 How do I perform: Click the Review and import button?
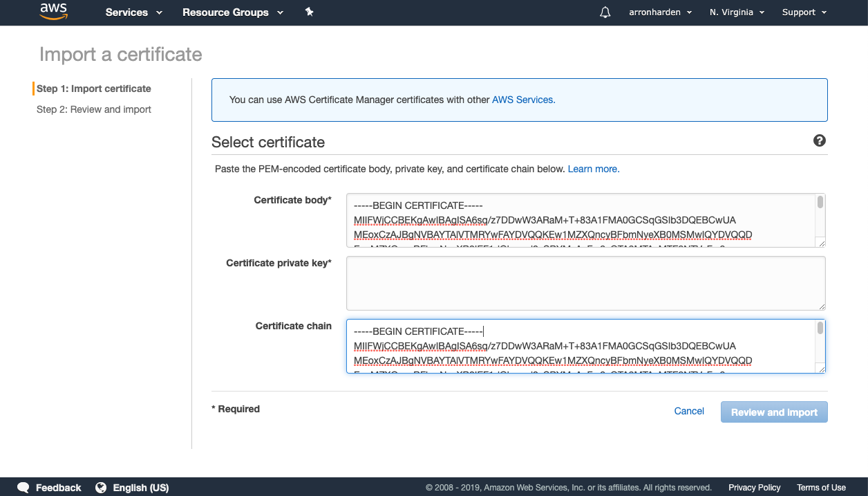point(774,412)
